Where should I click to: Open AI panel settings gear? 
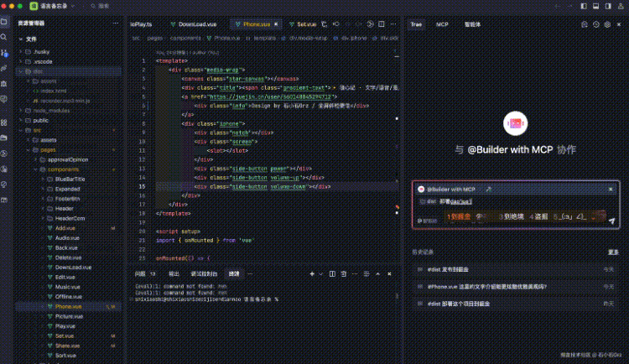(x=607, y=24)
